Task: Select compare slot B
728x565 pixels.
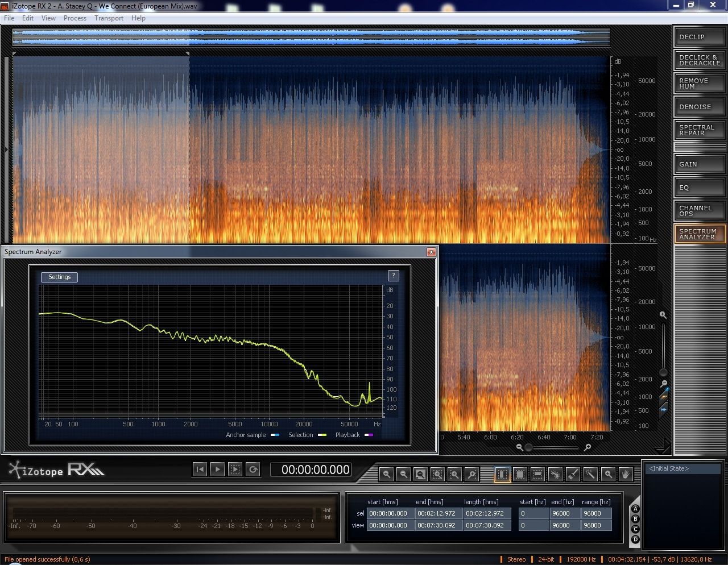Action: pyautogui.click(x=635, y=519)
